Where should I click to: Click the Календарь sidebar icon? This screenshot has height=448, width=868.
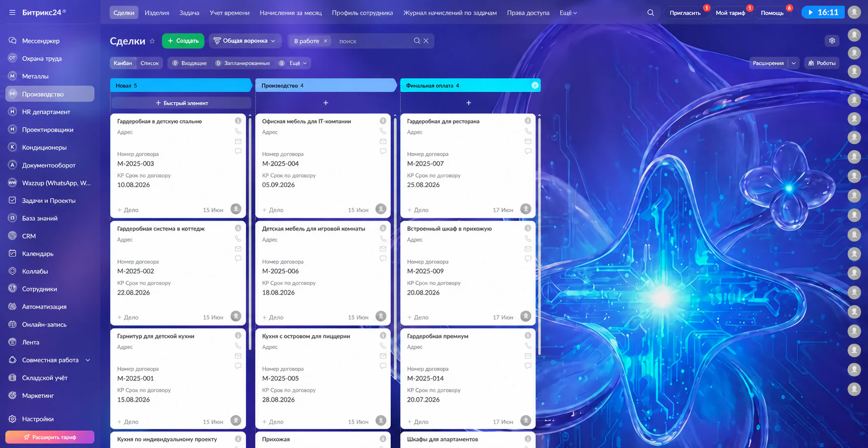tap(12, 254)
